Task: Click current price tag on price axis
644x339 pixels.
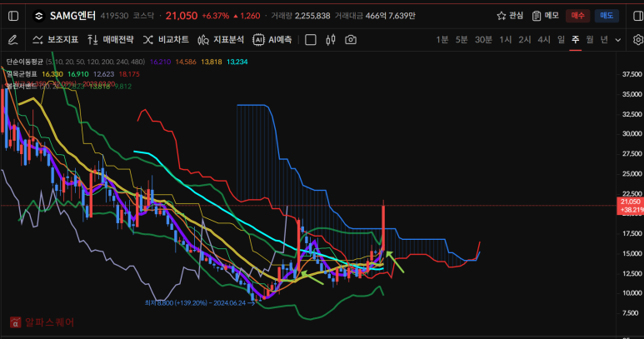Action: (631, 206)
